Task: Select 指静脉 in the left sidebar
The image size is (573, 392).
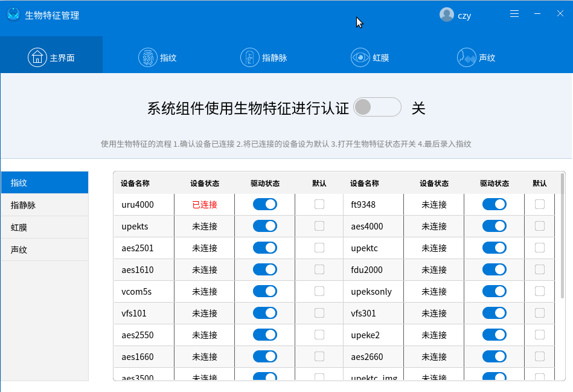Action: click(x=45, y=205)
